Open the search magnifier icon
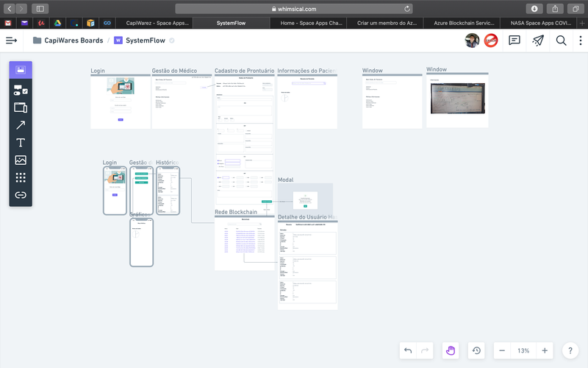This screenshot has width=588, height=368. click(561, 40)
